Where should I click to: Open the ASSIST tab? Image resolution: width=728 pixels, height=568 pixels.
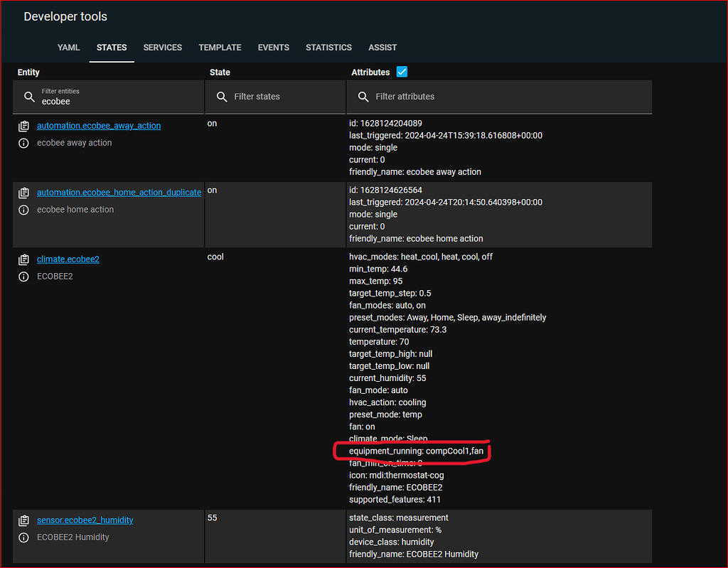(382, 48)
